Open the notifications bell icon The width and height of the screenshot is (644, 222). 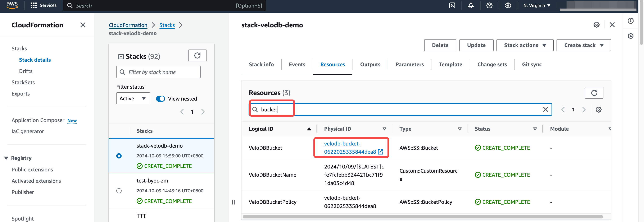(x=471, y=5)
